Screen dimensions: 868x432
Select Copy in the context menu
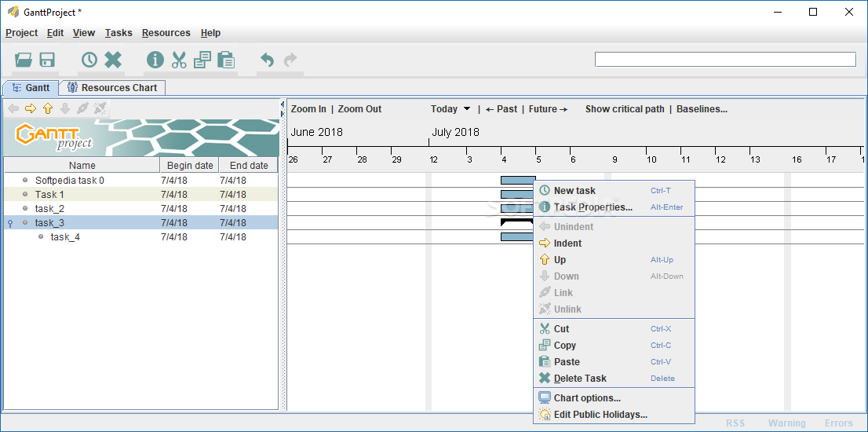pyautogui.click(x=614, y=346)
